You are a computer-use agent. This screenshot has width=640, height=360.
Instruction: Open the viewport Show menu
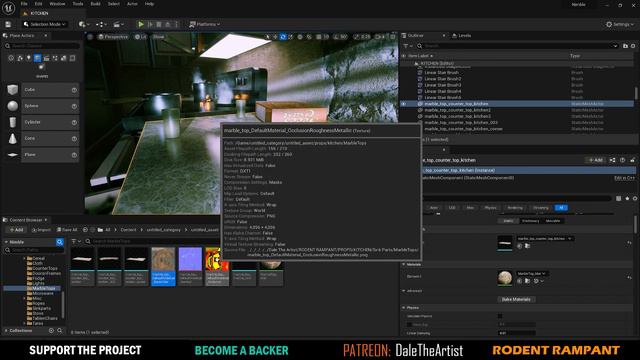158,37
